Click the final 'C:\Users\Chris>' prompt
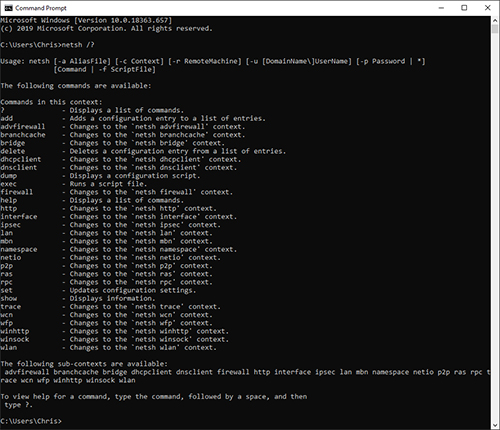This screenshot has height=430, width=500. [31, 421]
